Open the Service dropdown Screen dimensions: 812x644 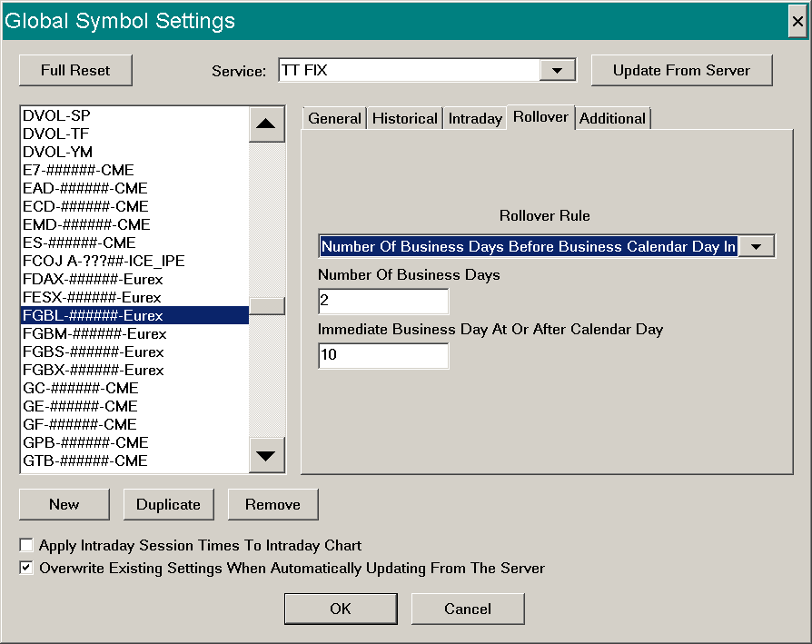tap(557, 71)
